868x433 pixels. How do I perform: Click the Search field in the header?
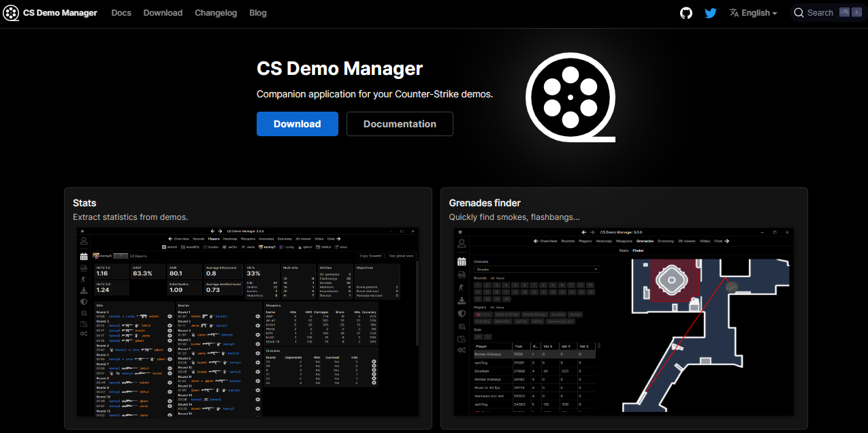tap(820, 12)
